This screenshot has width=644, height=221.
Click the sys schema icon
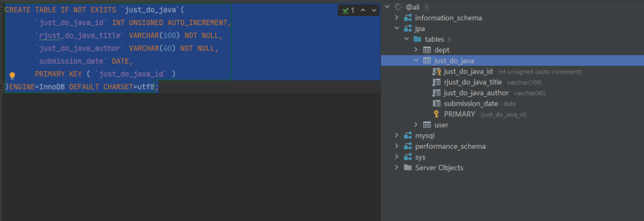click(x=407, y=157)
